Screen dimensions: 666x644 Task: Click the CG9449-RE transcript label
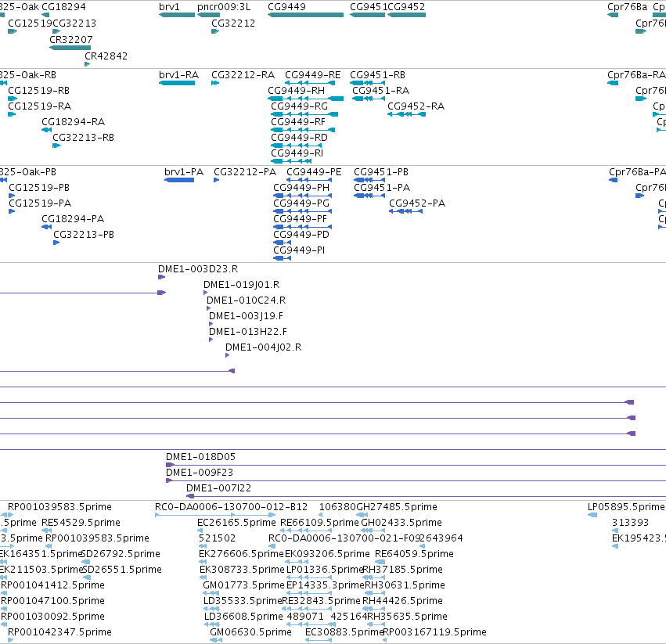pyautogui.click(x=312, y=75)
